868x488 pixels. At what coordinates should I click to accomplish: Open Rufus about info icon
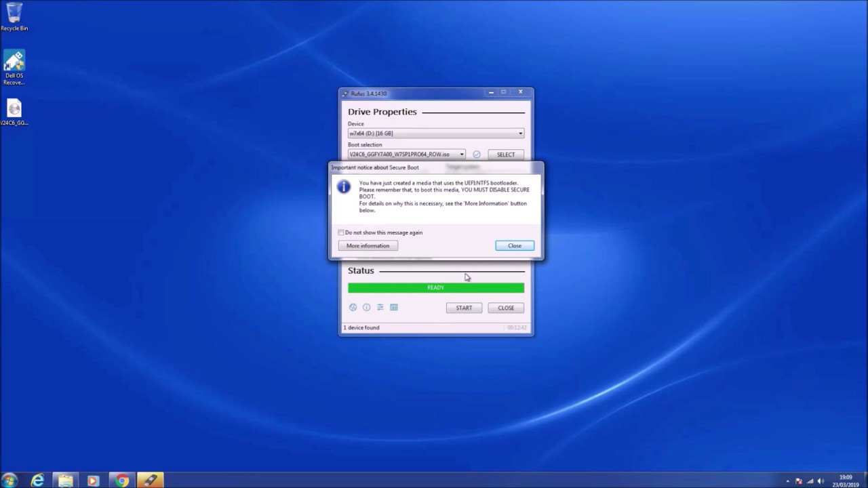pyautogui.click(x=366, y=307)
